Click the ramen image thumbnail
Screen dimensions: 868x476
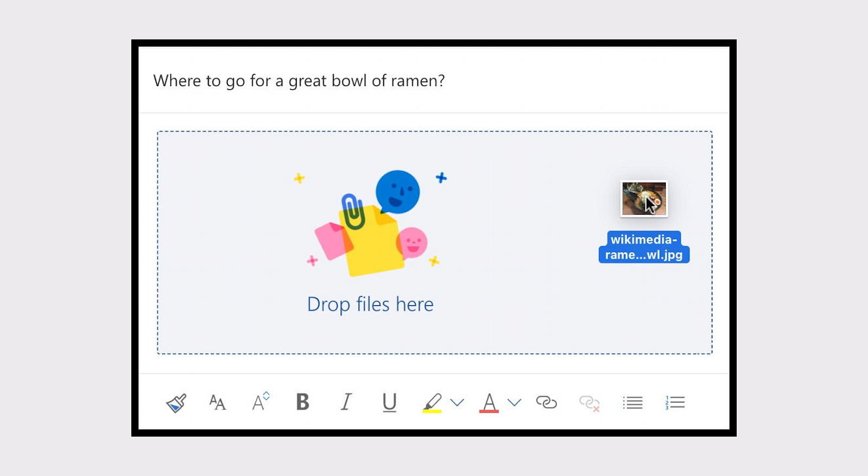(644, 198)
